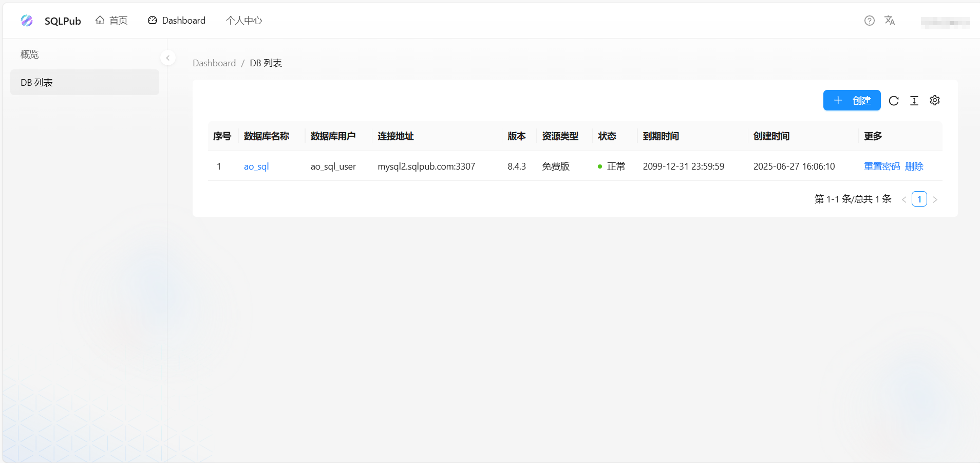Viewport: 980px width, 463px height.
Task: Open the table column settings gear icon
Action: coord(935,100)
